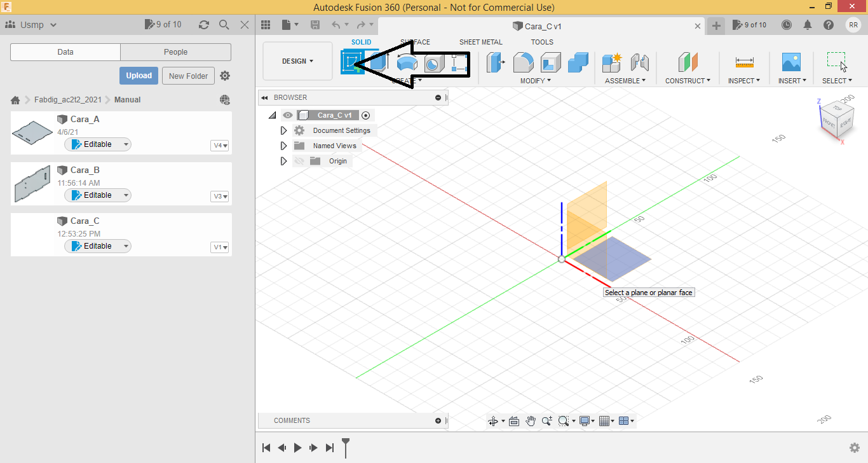
Task: Open the CONSTRUCT dropdown menu
Action: click(x=688, y=81)
